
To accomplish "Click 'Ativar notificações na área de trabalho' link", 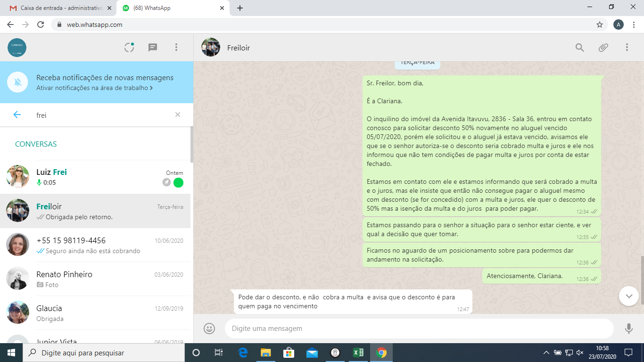I will click(94, 88).
